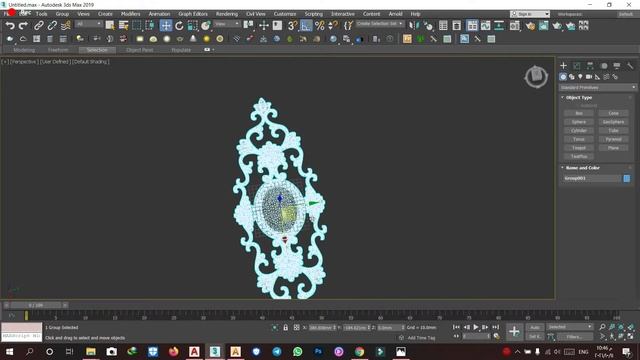640x360 pixels.
Task: Collapse the Name and Color rollout
Action: pos(582,168)
